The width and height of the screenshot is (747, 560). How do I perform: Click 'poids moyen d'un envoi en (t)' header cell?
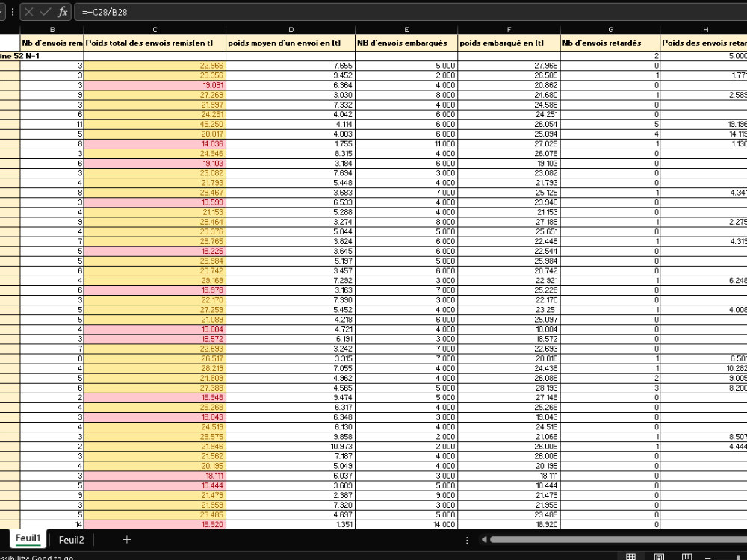[x=291, y=43]
